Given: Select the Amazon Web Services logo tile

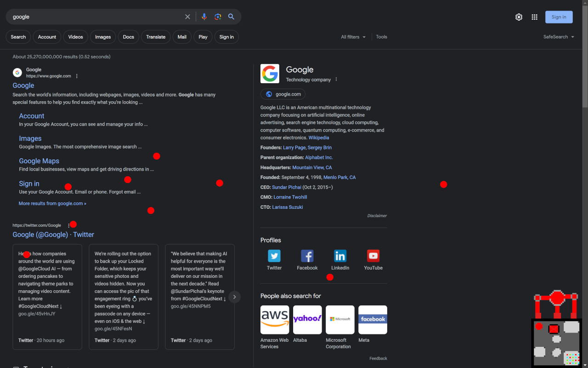Looking at the screenshot, I should tap(275, 320).
